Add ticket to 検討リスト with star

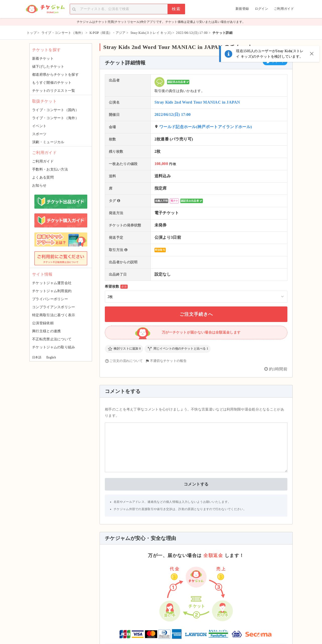[124, 349]
